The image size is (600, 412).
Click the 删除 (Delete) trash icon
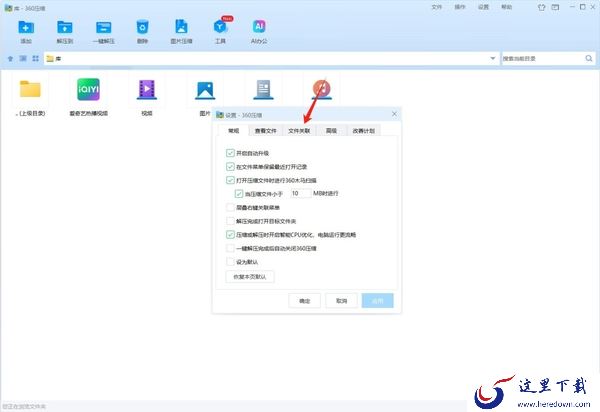pos(142,27)
